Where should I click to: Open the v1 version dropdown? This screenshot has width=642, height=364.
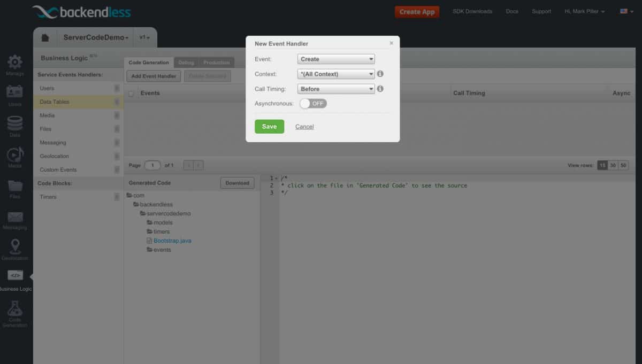(x=144, y=38)
